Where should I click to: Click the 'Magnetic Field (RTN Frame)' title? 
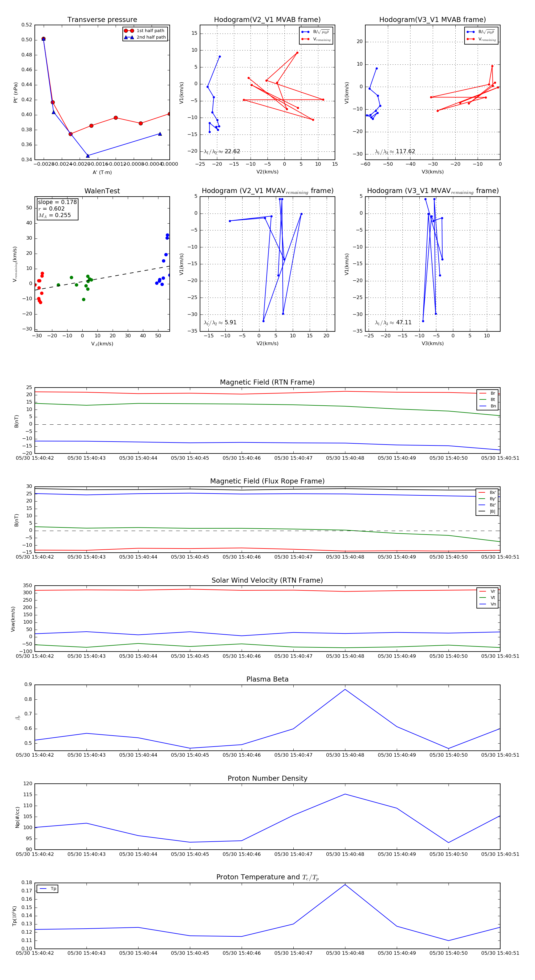pos(267,382)
